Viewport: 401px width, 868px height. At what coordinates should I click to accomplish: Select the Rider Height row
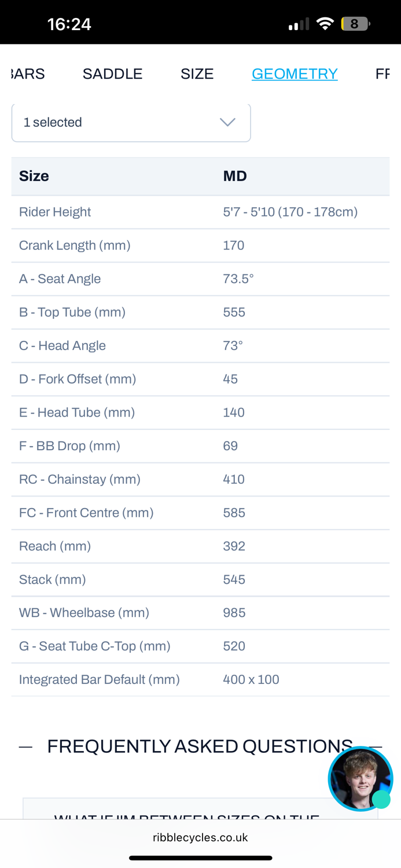click(55, 212)
